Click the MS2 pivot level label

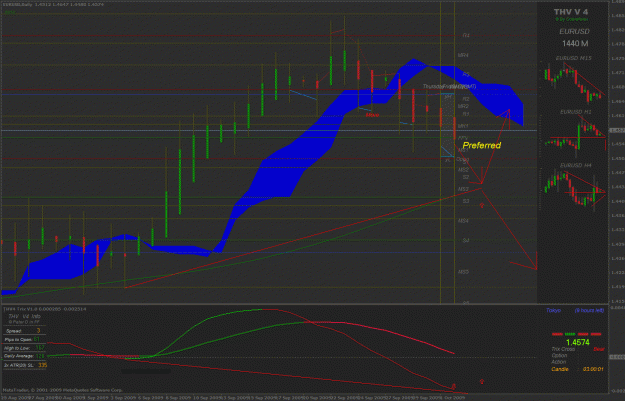[x=463, y=170]
